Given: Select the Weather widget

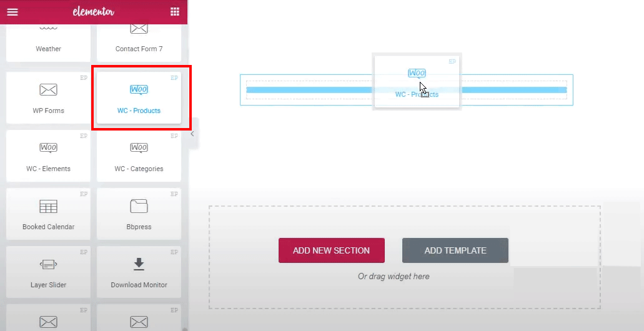Looking at the screenshot, I should coord(49,42).
